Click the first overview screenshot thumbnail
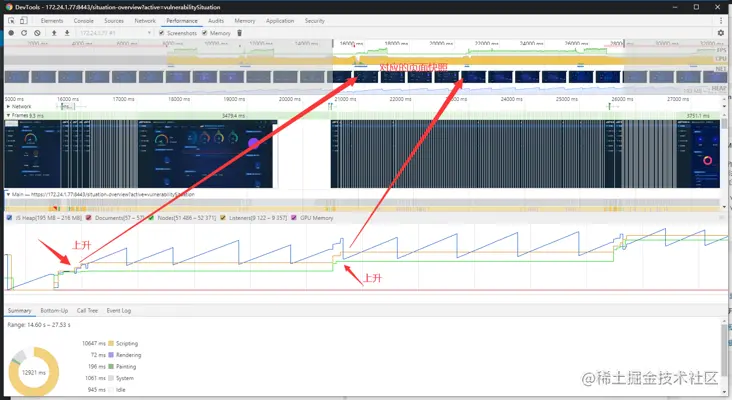This screenshot has width=732, height=400. point(17,77)
